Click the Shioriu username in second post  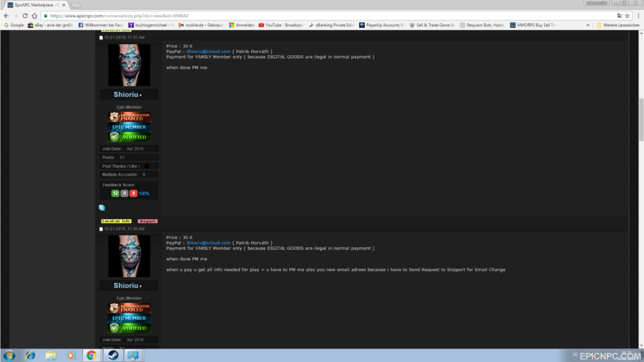coord(126,286)
